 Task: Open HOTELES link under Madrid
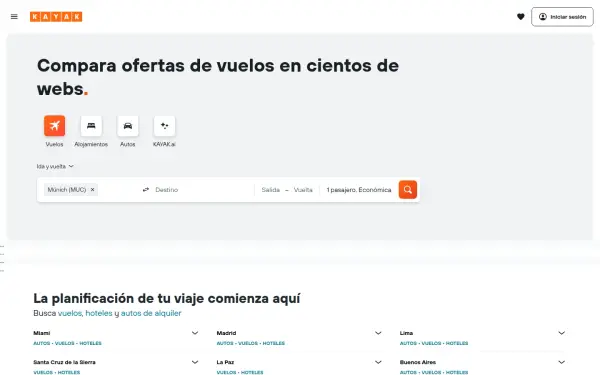(274, 343)
